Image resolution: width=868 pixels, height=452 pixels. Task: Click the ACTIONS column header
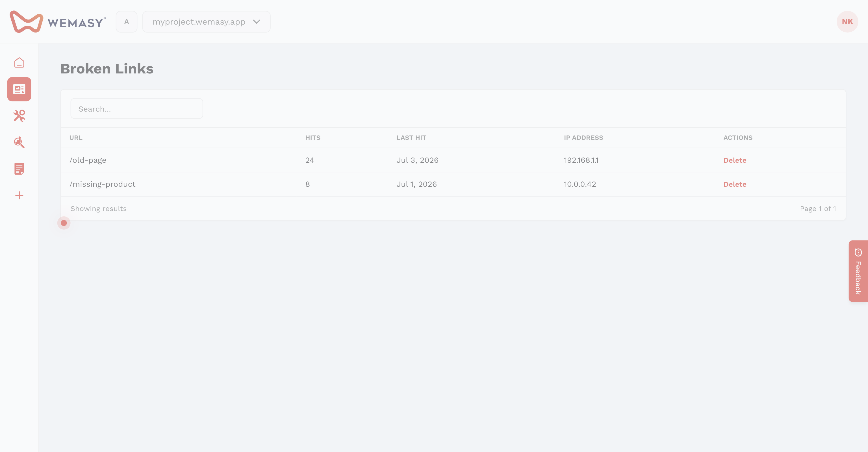click(737, 138)
